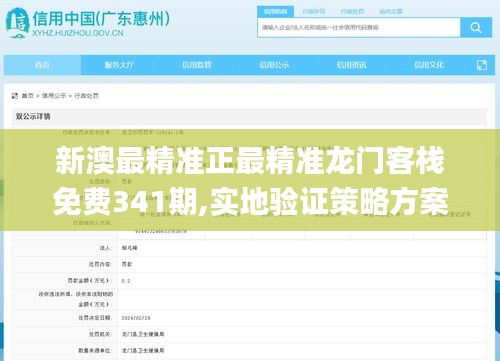This screenshot has width=500, height=361.
Task: Open the 信用文化 navigation item
Action: pos(429,65)
